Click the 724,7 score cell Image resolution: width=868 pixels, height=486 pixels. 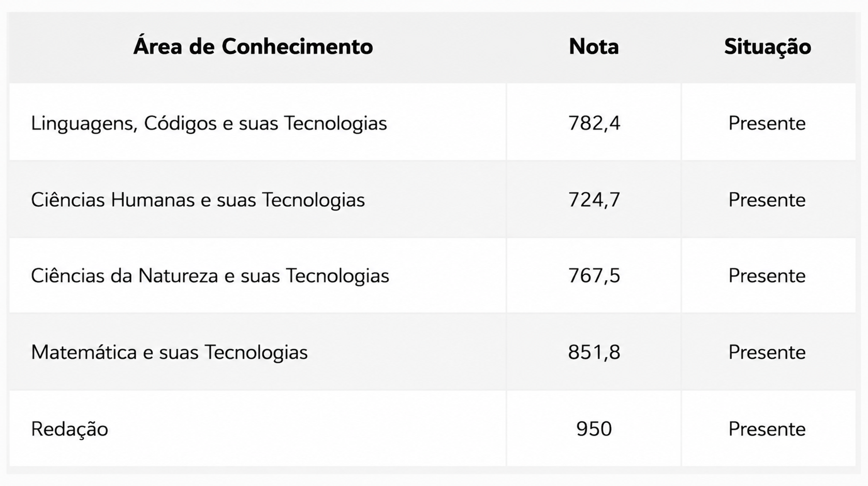tap(594, 199)
